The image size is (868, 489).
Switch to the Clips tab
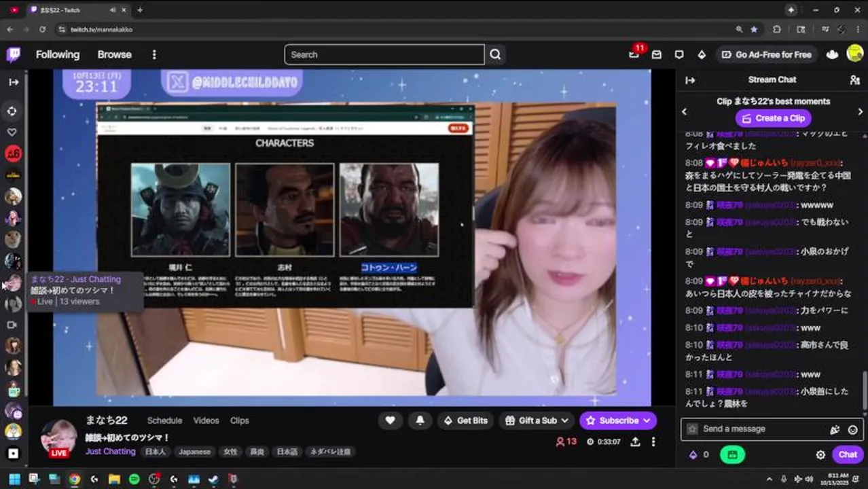239,420
